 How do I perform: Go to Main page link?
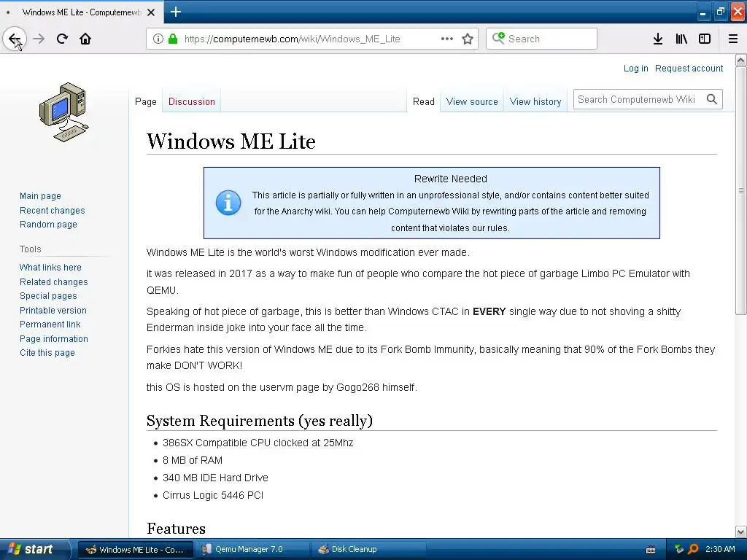point(41,195)
